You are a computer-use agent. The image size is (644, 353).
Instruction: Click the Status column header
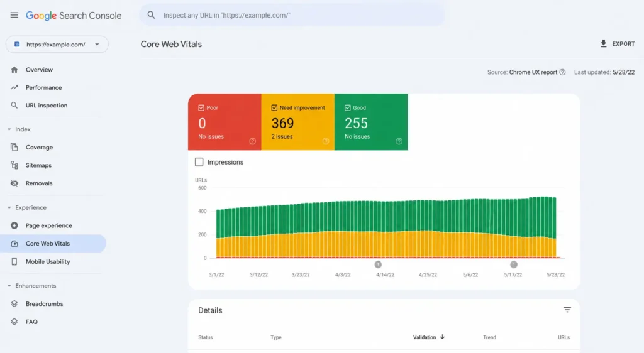206,337
